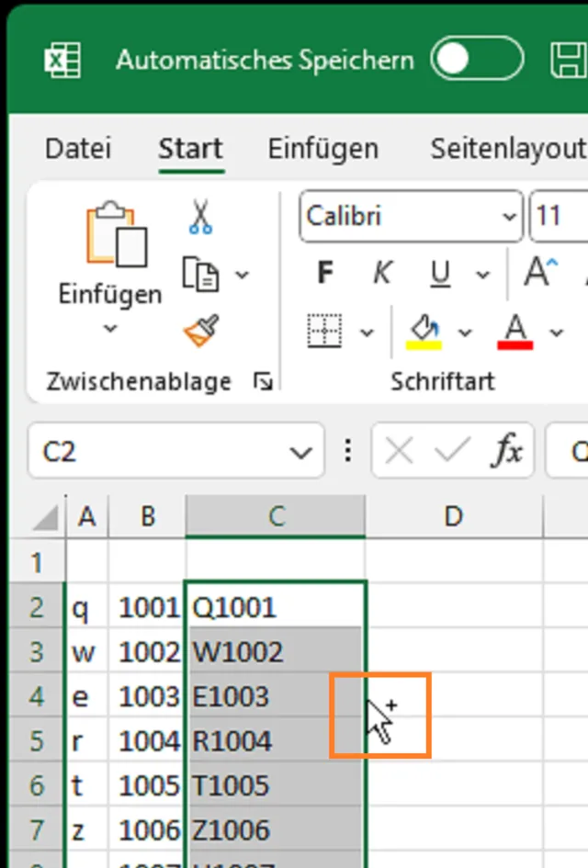Increase font size with the large A icon
This screenshot has width=588, height=868.
pyautogui.click(x=539, y=273)
